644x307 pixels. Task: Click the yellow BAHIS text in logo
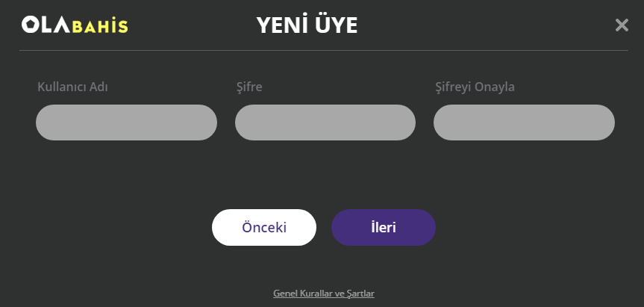[100, 26]
